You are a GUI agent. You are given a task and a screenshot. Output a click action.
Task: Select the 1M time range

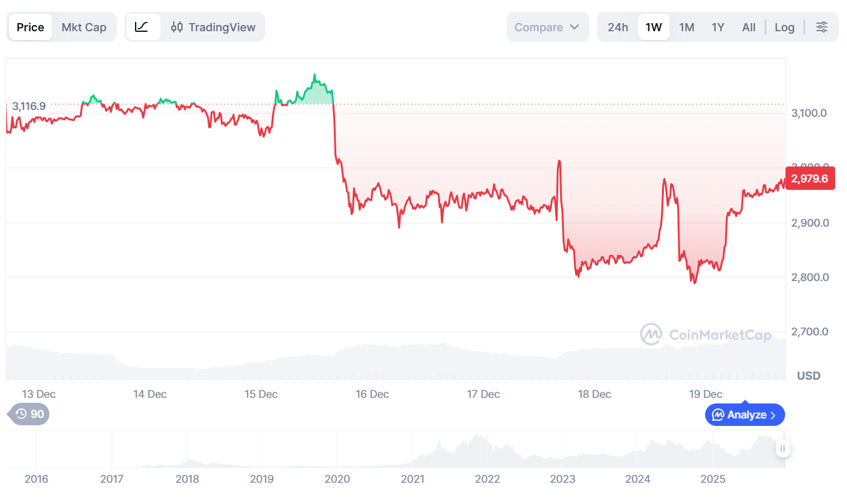click(686, 27)
